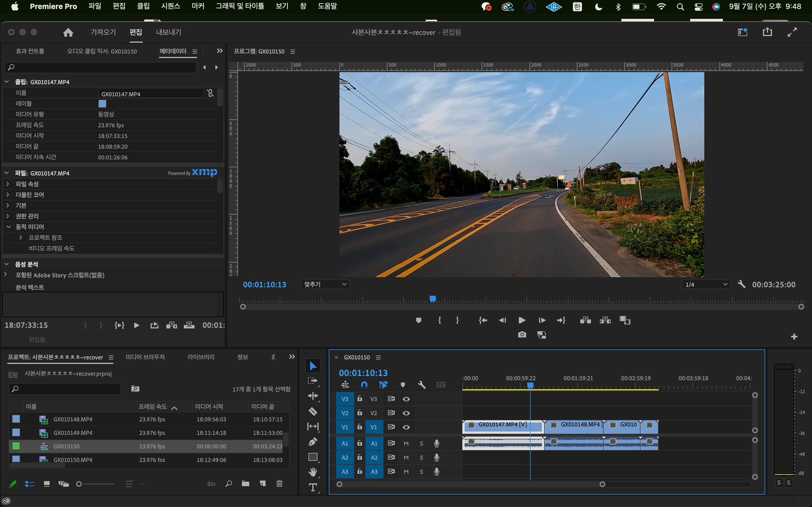Open timeline wrench display settings
The image size is (812, 507).
[x=422, y=385]
